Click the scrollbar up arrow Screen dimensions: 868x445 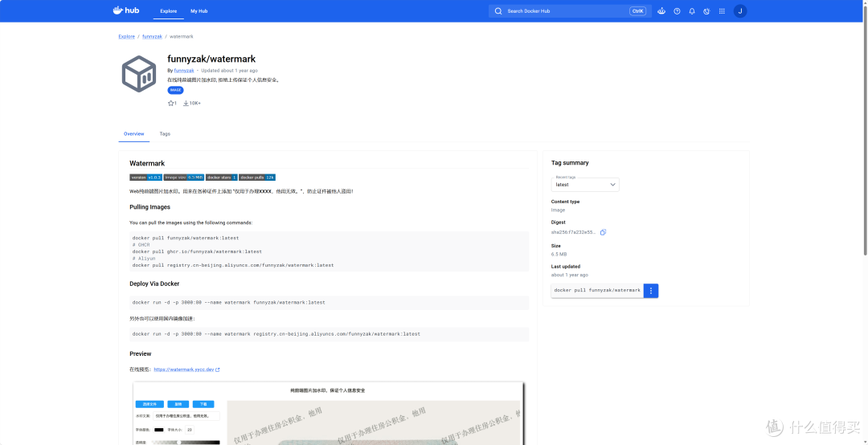(x=864, y=3)
